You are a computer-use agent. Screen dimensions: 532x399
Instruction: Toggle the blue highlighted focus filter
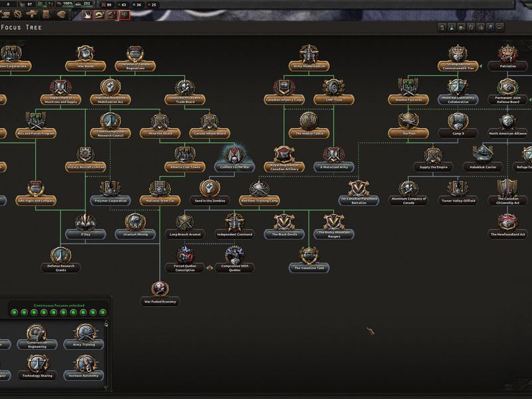click(x=490, y=27)
